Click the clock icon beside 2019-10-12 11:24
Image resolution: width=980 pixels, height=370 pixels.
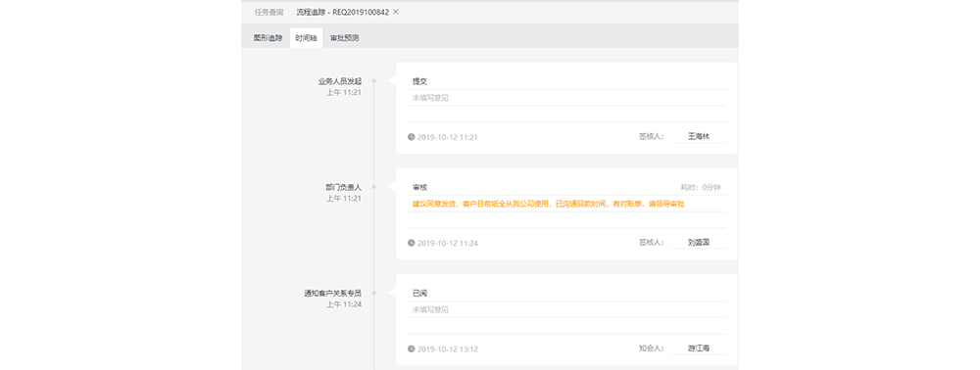click(x=412, y=243)
